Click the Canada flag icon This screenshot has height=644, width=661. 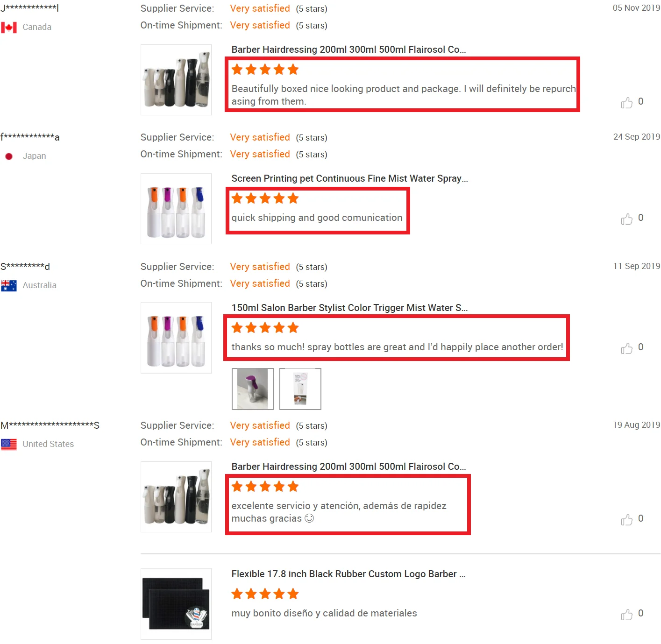(x=9, y=28)
